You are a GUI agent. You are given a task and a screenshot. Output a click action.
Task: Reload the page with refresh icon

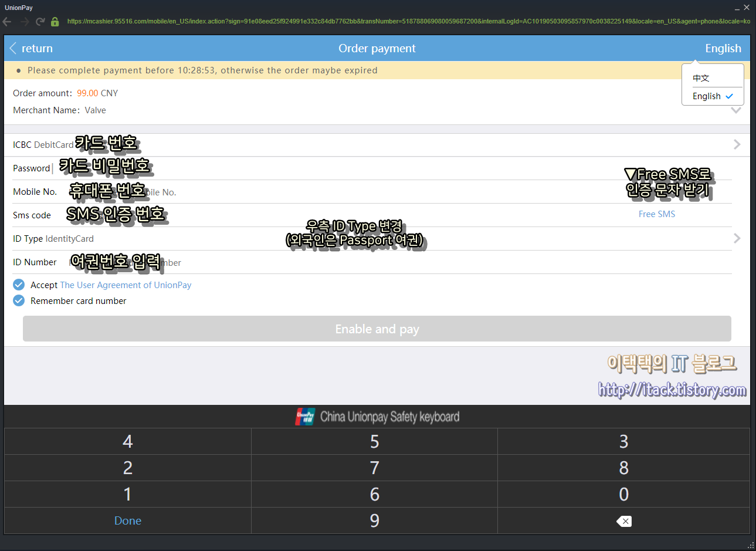40,22
